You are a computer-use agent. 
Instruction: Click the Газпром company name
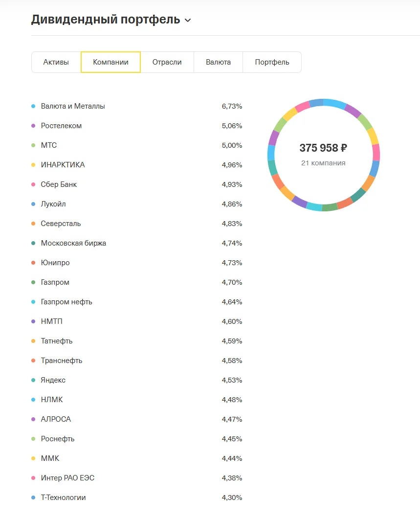[55, 282]
